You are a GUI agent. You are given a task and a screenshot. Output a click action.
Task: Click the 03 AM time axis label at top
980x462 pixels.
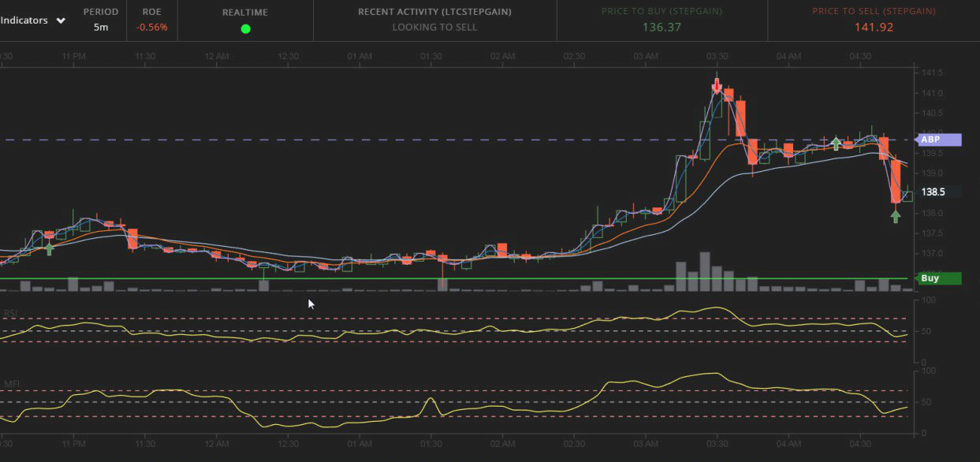click(x=645, y=56)
